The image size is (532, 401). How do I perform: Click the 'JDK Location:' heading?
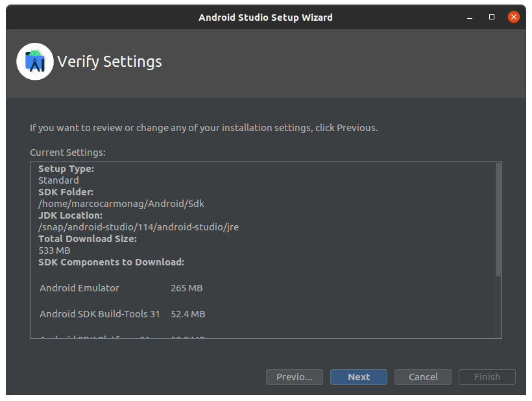[70, 215]
